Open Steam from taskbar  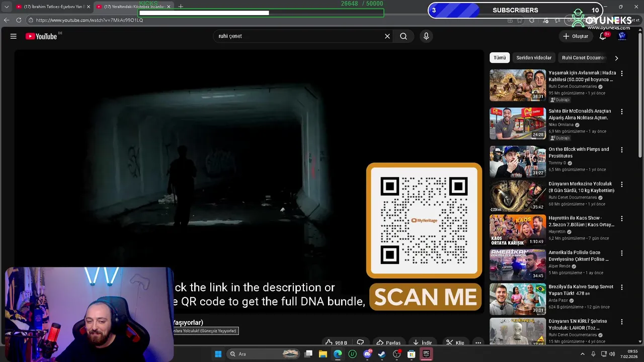coord(382,354)
